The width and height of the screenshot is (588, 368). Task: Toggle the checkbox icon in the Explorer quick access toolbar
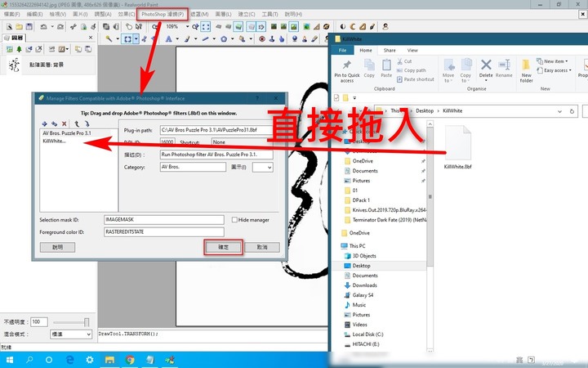(336, 98)
